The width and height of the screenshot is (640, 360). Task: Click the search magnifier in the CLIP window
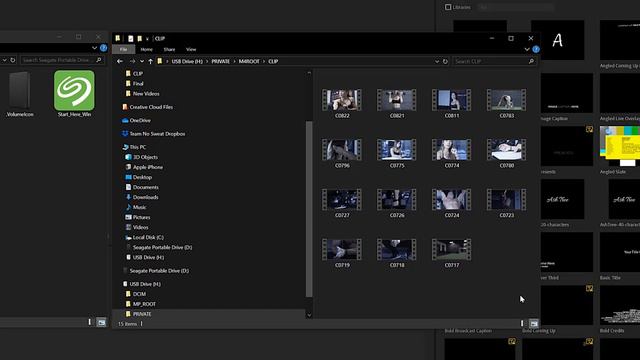[531, 61]
